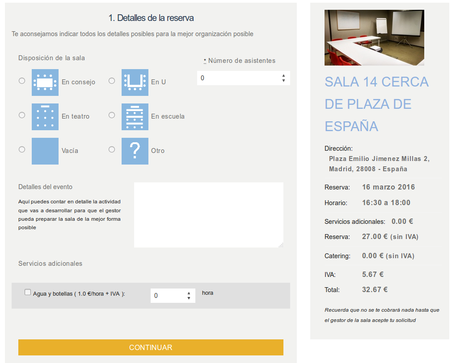Click the '1. Detalles de la reserva' heading
Image resolution: width=460 pixels, height=363 pixels.
click(x=151, y=18)
